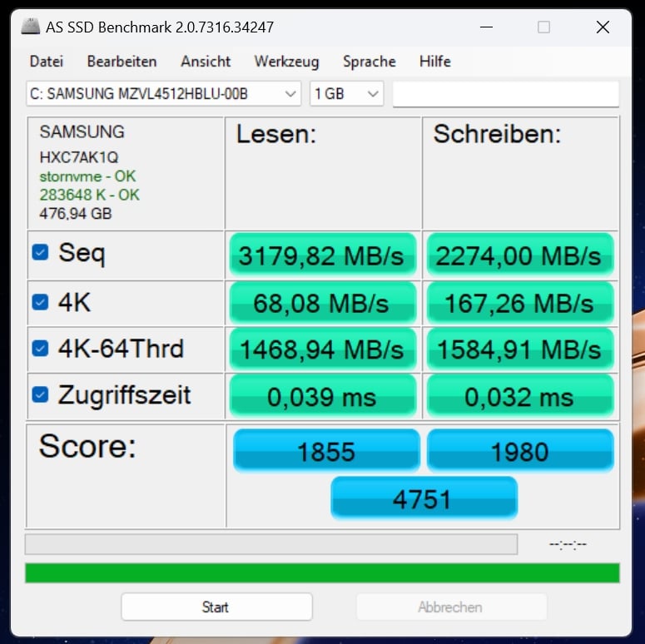Screen dimensions: 645x644
Task: Open the drive selection dropdown for C: SAMSUNG
Action: [163, 94]
